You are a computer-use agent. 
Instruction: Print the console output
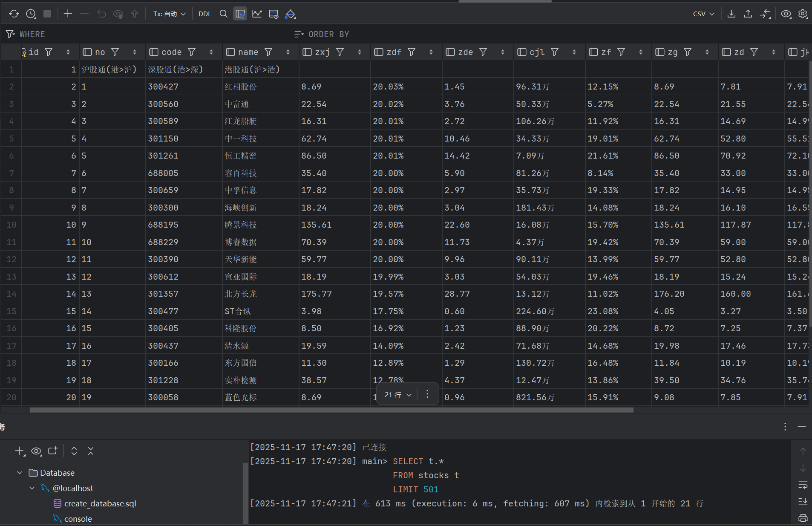click(803, 518)
